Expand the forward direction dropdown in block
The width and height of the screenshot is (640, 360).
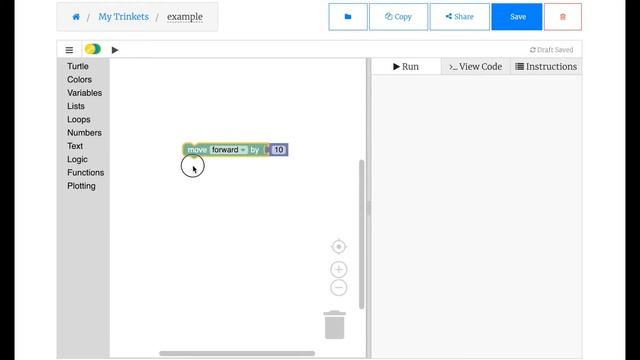point(229,150)
